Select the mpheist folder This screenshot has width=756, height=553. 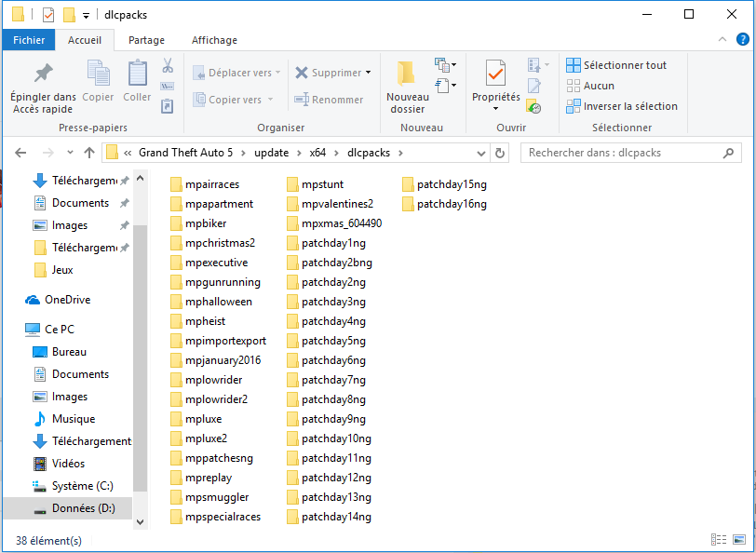[x=198, y=321]
